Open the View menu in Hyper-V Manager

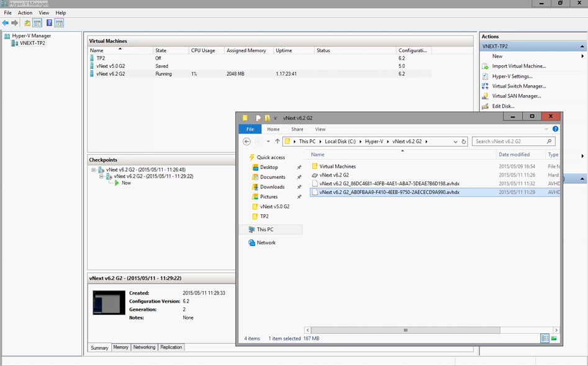pyautogui.click(x=44, y=13)
